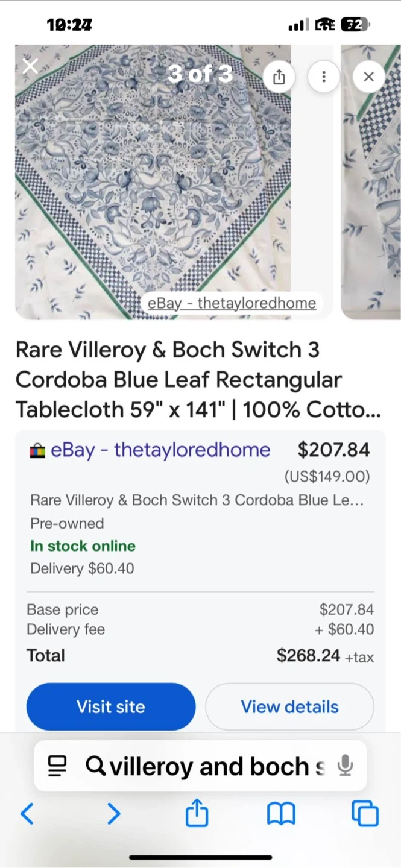Open Safari tabs overview icon

[x=365, y=814]
